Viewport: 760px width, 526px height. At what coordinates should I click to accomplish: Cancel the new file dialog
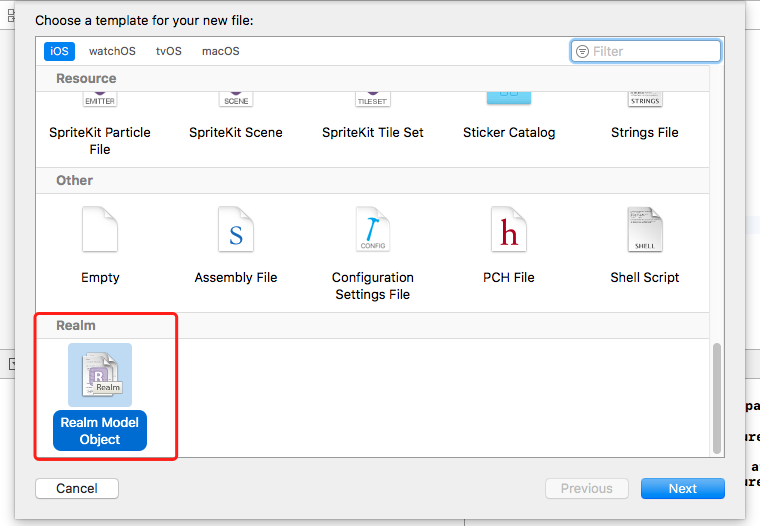[x=77, y=488]
